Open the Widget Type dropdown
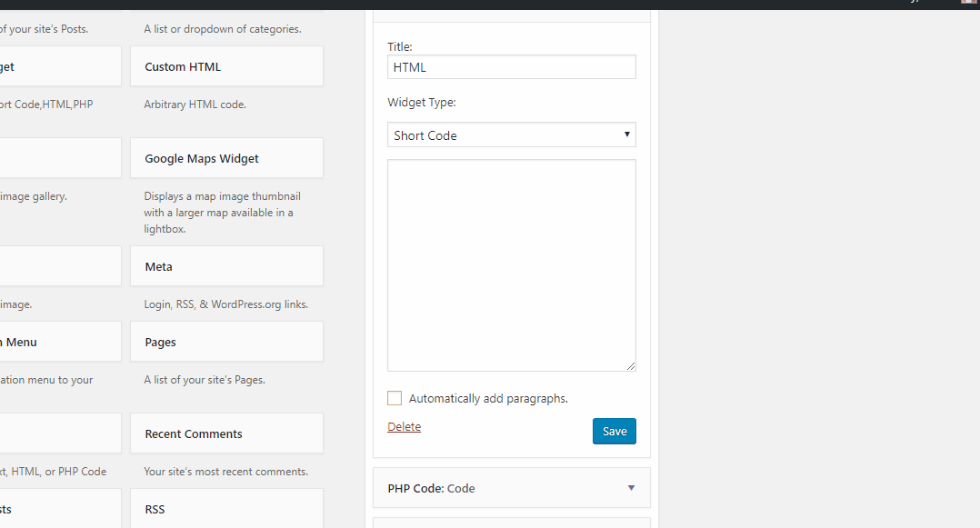The width and height of the screenshot is (980, 528). tap(511, 135)
